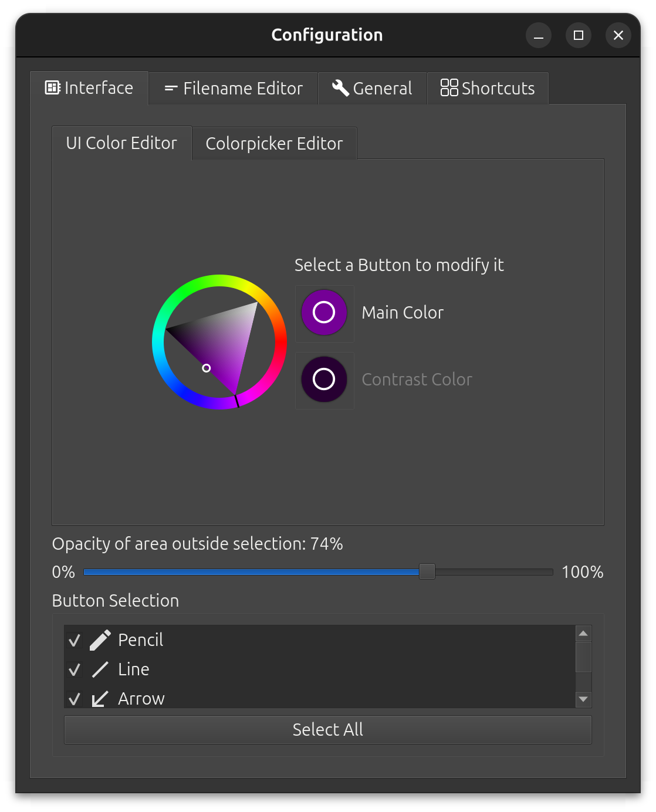Click the grid icon on Shortcuts tab

[x=449, y=87]
